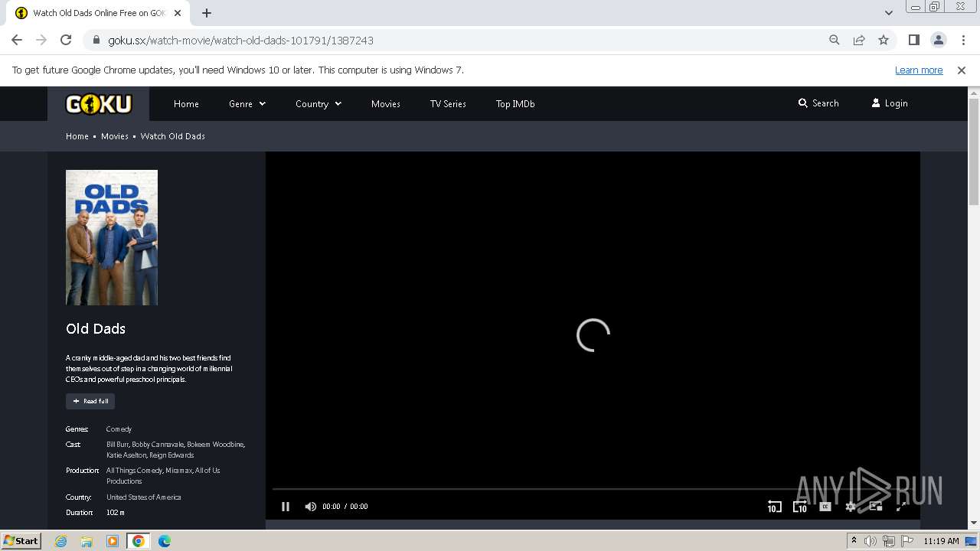Open system volume tray icon
This screenshot has width=980, height=551.
[x=871, y=541]
